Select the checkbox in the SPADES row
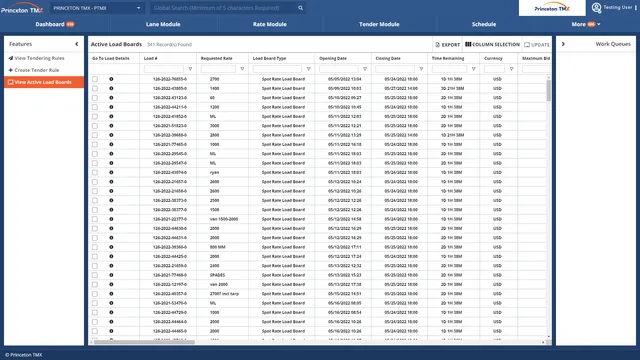This screenshot has height=360, width=640. 95,275
